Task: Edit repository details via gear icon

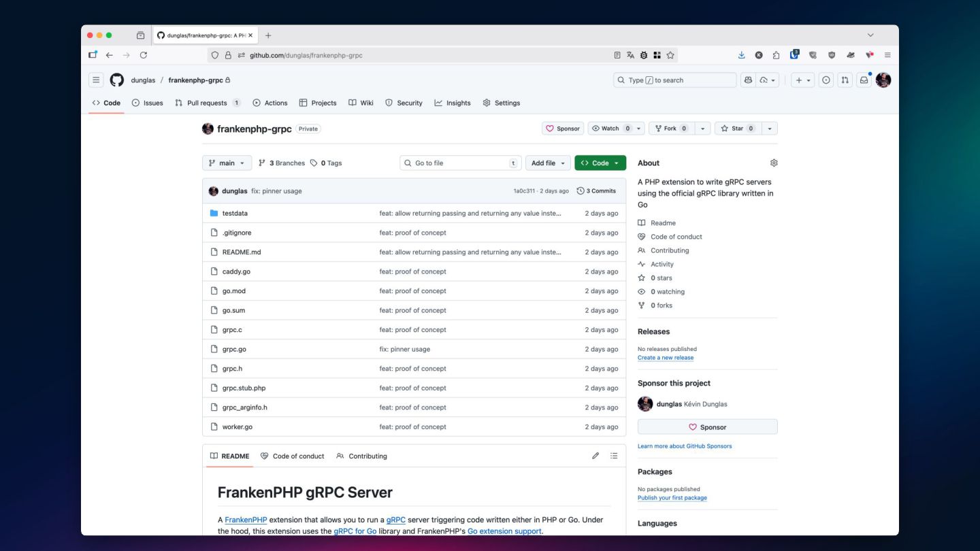Action: point(774,163)
